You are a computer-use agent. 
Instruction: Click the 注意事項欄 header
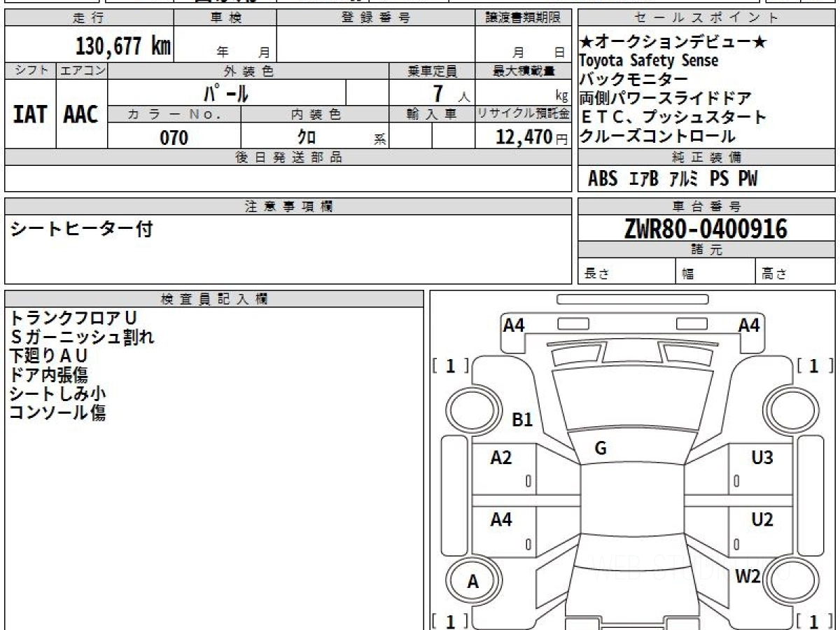tap(288, 206)
